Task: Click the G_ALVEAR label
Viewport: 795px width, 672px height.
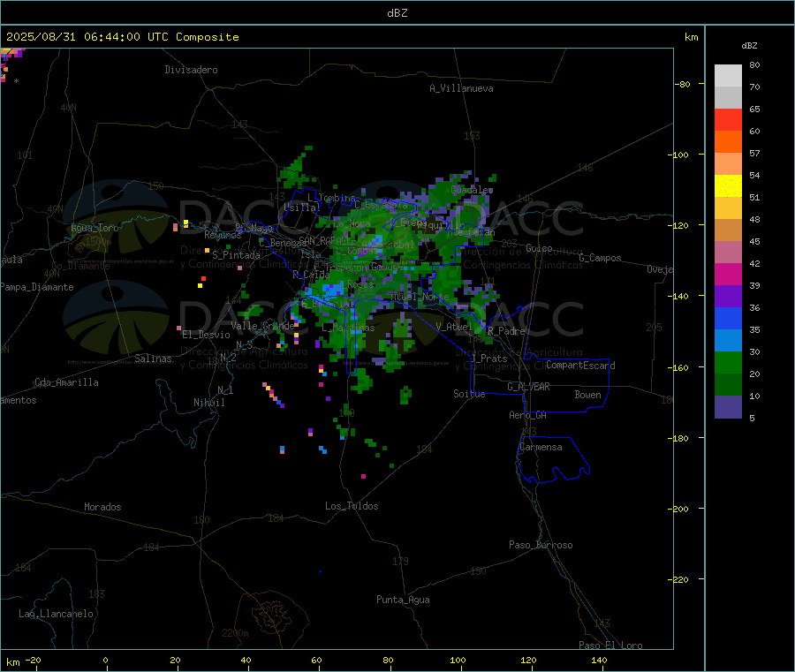Action: (528, 387)
